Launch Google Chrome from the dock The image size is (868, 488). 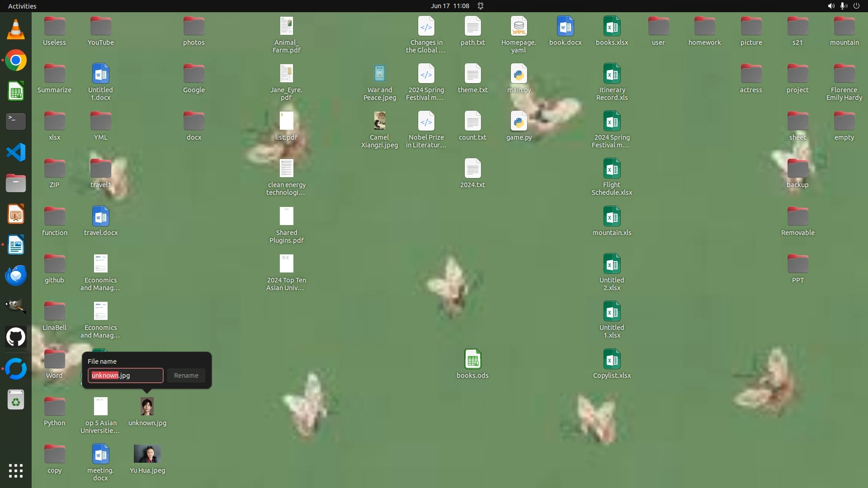click(16, 61)
